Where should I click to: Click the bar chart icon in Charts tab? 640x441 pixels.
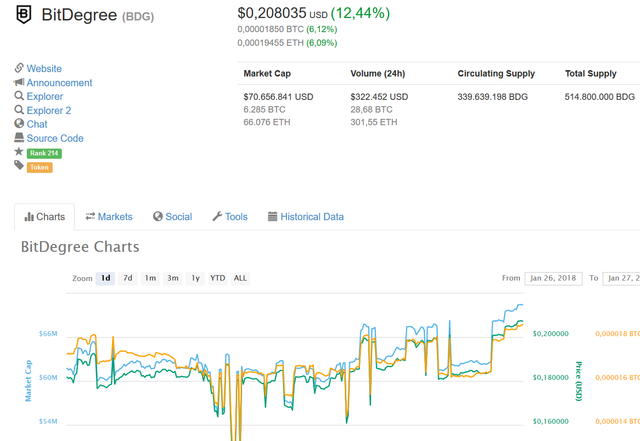(x=29, y=217)
